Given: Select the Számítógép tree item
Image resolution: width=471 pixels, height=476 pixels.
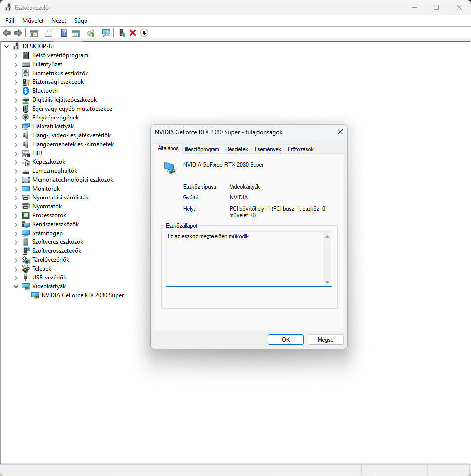Looking at the screenshot, I should click(47, 233).
